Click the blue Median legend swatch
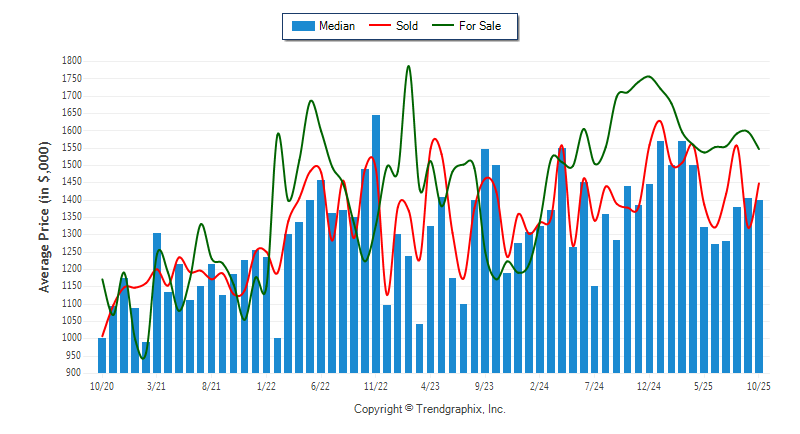 (x=303, y=26)
